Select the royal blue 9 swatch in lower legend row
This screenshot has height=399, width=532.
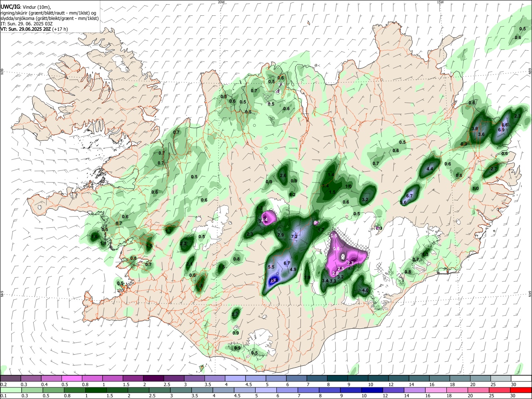(351, 390)
